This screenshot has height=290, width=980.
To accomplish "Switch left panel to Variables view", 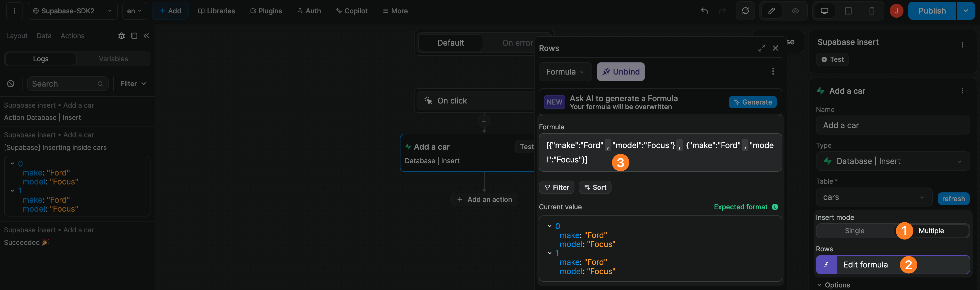I will coord(113,59).
